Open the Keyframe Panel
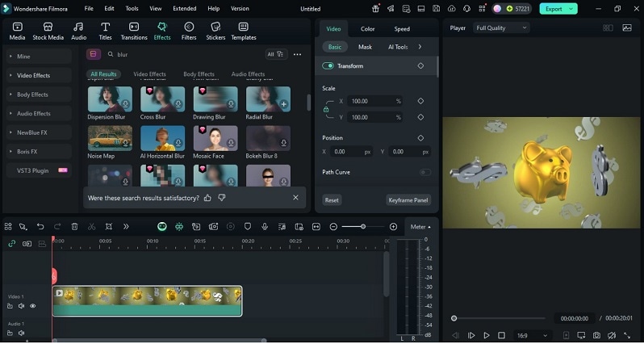This screenshot has width=644, height=344. tap(408, 200)
